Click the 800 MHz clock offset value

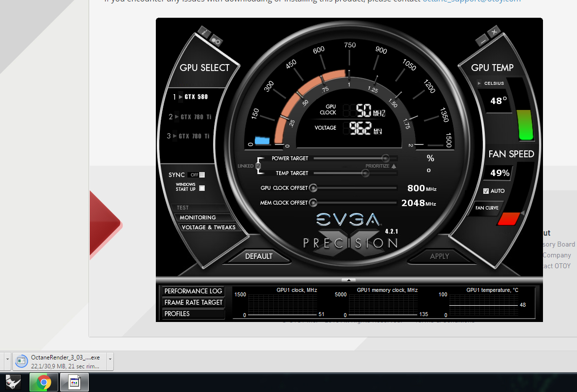coord(422,188)
